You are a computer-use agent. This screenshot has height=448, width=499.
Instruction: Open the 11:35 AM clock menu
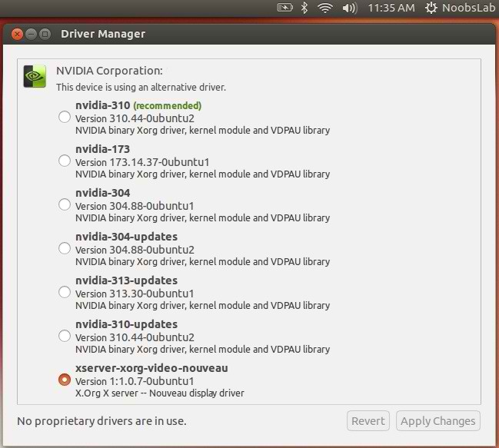(391, 8)
